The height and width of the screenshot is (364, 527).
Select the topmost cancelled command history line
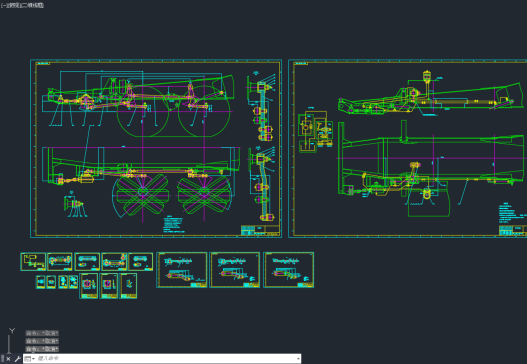pyautogui.click(x=42, y=333)
